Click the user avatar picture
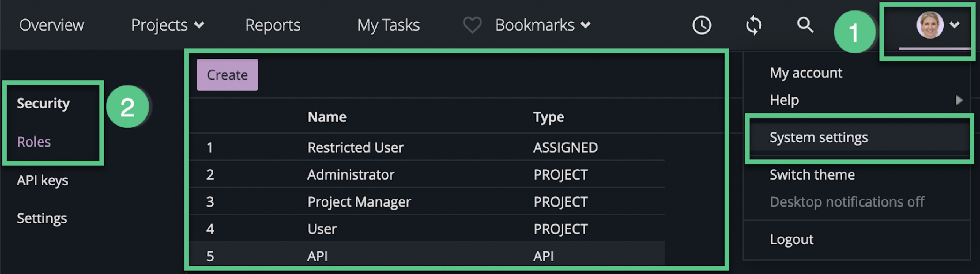Image resolution: width=980 pixels, height=274 pixels. click(x=929, y=25)
